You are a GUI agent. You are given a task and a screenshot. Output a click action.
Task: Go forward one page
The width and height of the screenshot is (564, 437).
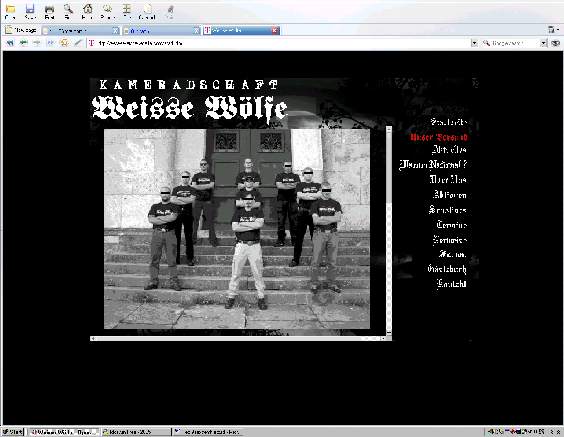coord(37,43)
